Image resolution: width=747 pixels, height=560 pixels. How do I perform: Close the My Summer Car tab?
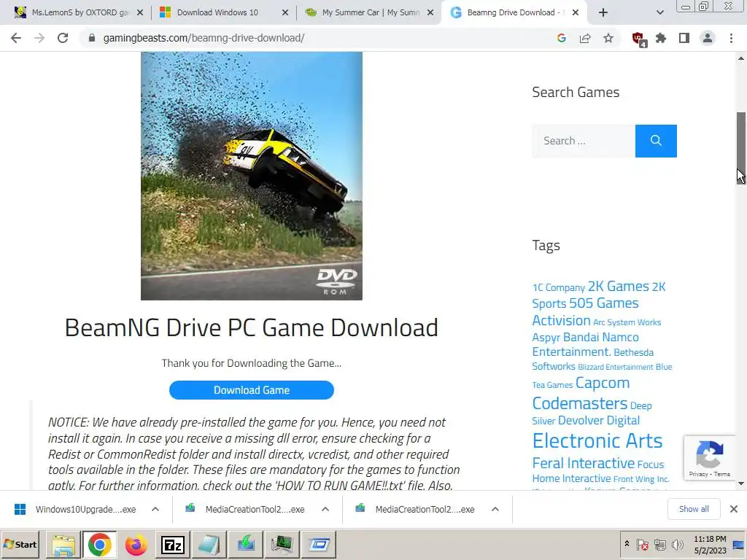point(430,12)
